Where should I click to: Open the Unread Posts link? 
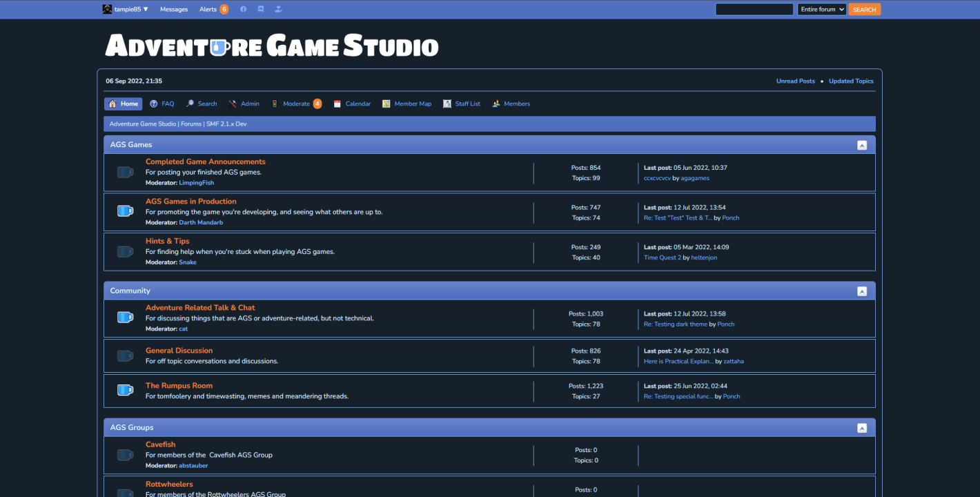796,81
